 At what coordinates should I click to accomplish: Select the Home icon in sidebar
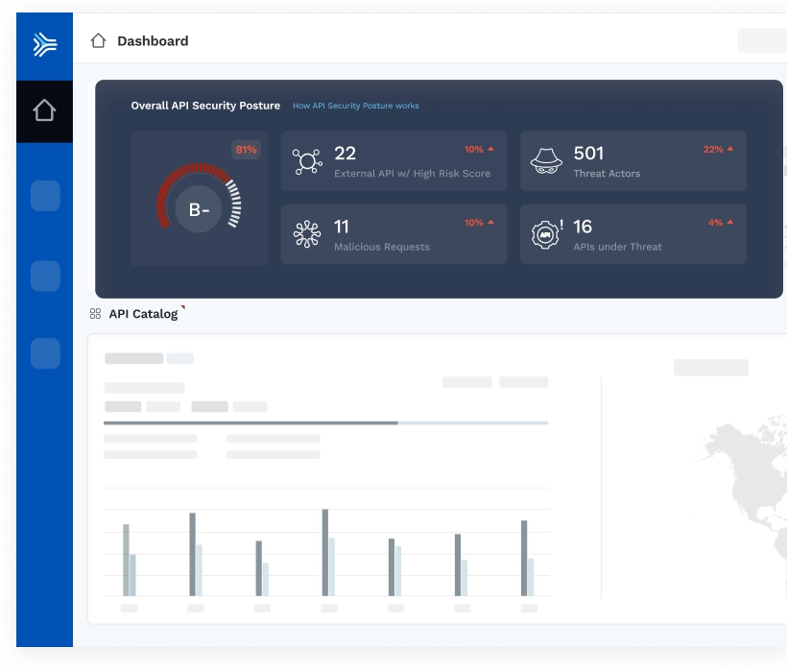(44, 111)
